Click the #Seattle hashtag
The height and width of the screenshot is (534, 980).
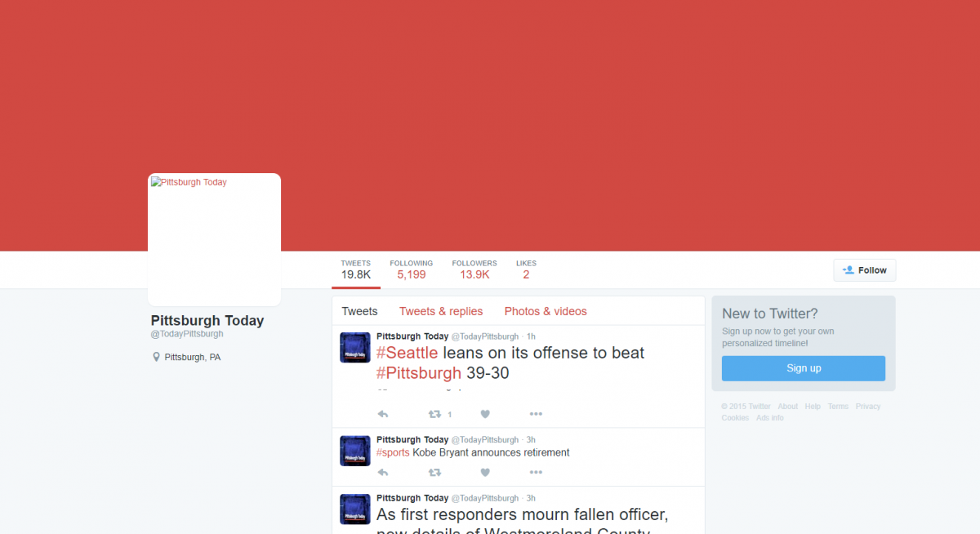pyautogui.click(x=407, y=353)
